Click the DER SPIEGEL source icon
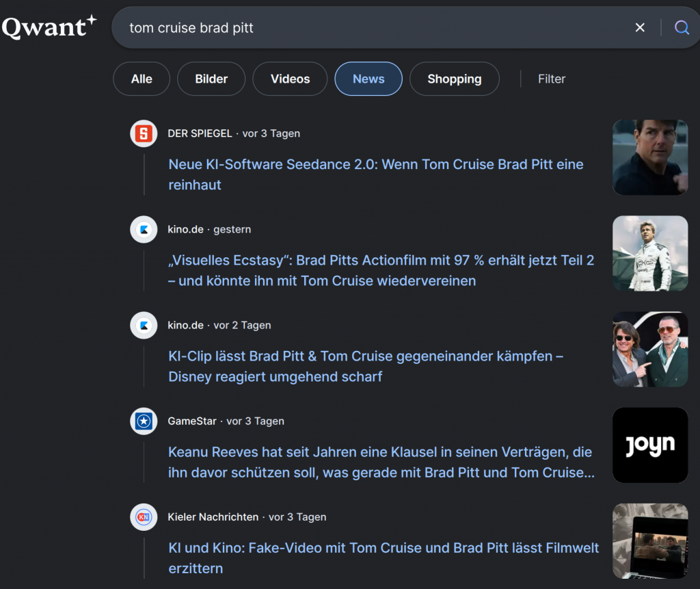Screen dimensions: 700x589 144,133
